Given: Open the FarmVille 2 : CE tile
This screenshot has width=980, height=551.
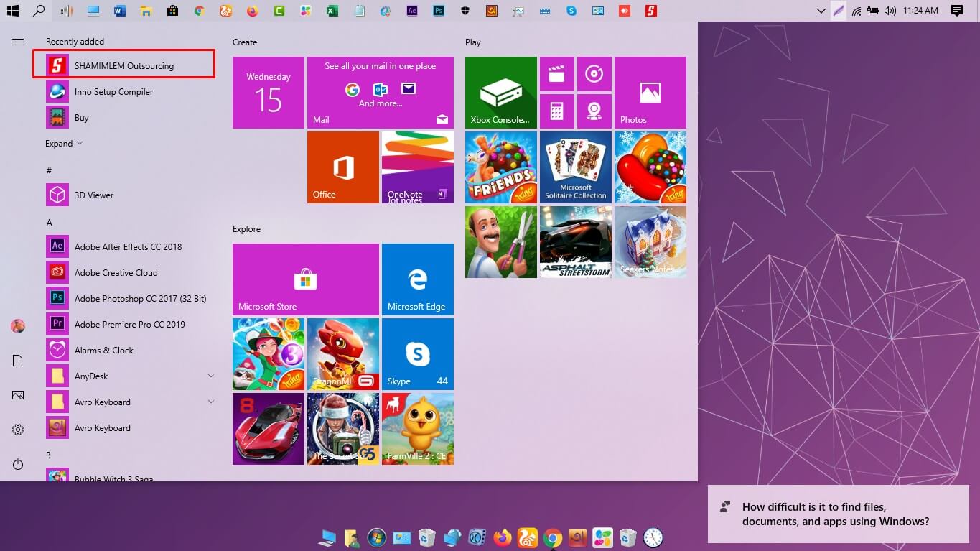Looking at the screenshot, I should [418, 429].
